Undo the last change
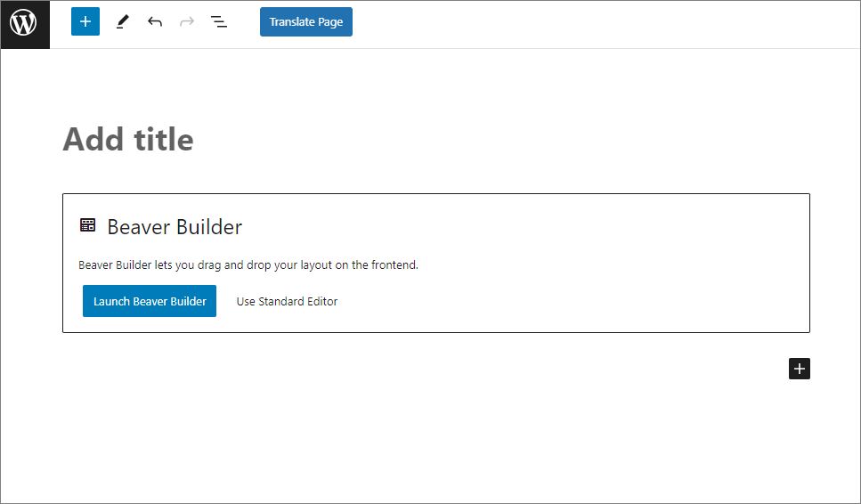This screenshot has width=861, height=504. point(155,21)
